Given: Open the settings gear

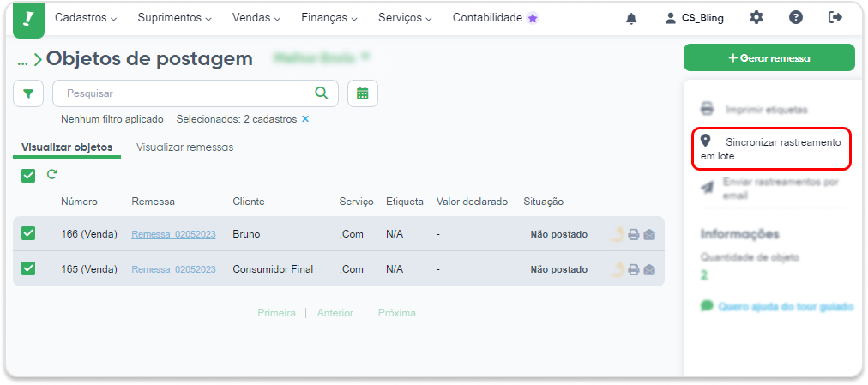Looking at the screenshot, I should coord(756,18).
